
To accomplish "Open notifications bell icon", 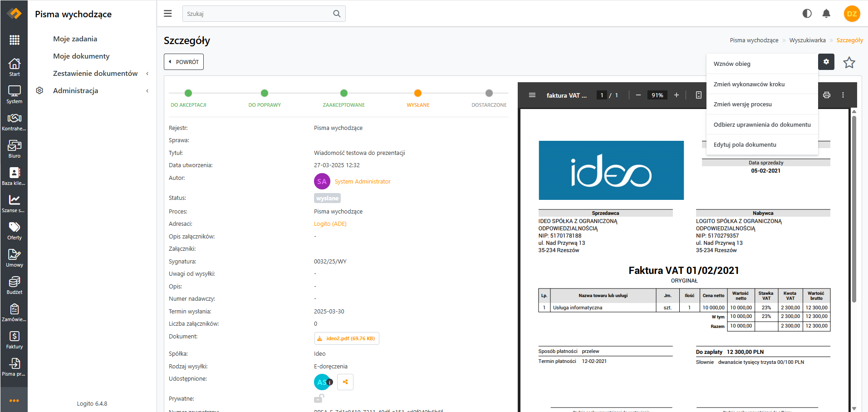I will click(826, 14).
